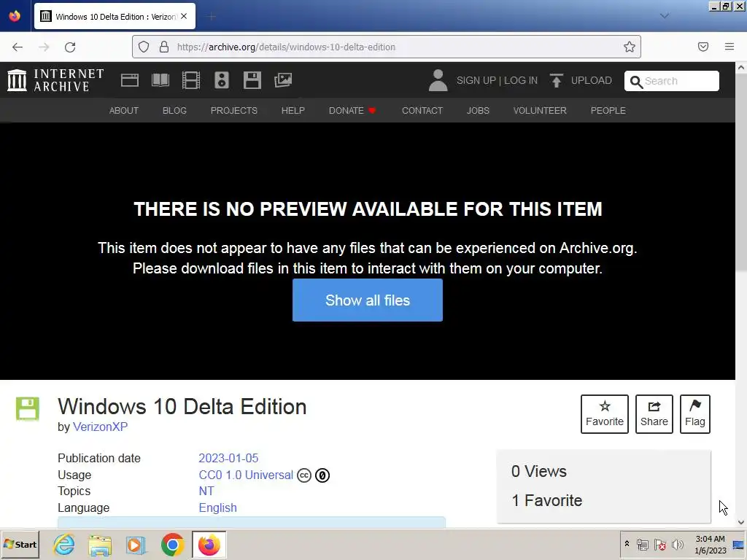Open the HELP menu item
This screenshot has width=747, height=560.
[293, 111]
